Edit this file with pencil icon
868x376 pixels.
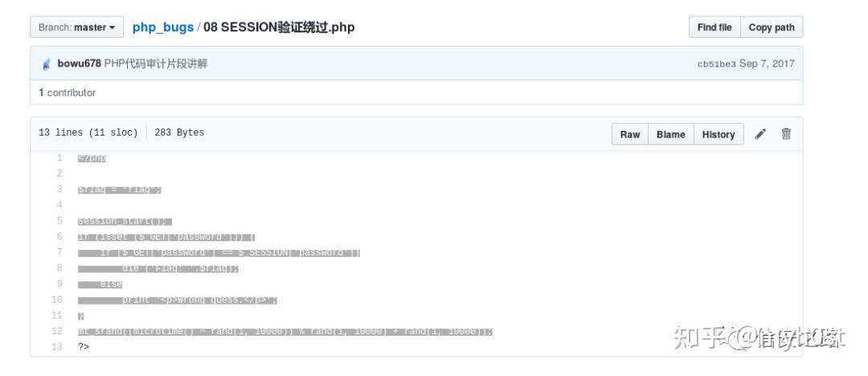tap(760, 134)
